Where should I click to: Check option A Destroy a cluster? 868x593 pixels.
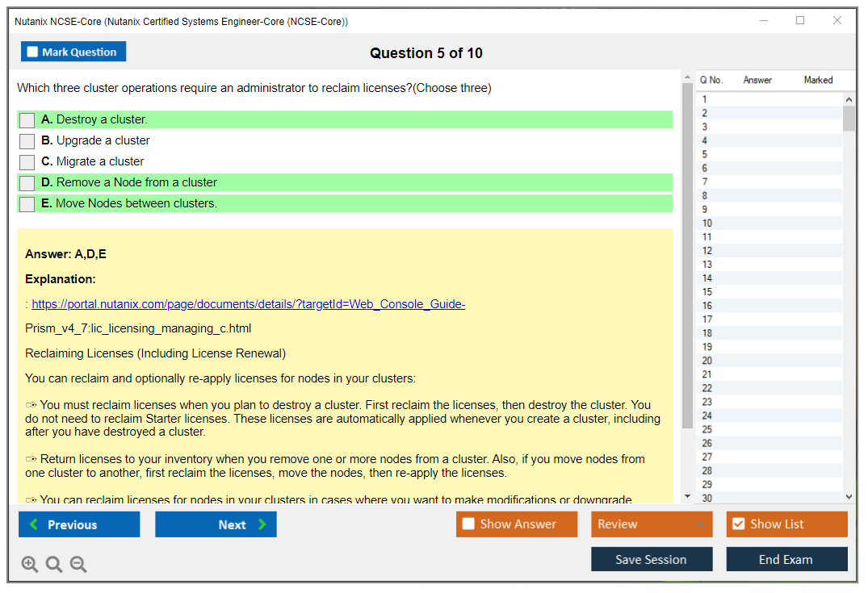pos(27,120)
